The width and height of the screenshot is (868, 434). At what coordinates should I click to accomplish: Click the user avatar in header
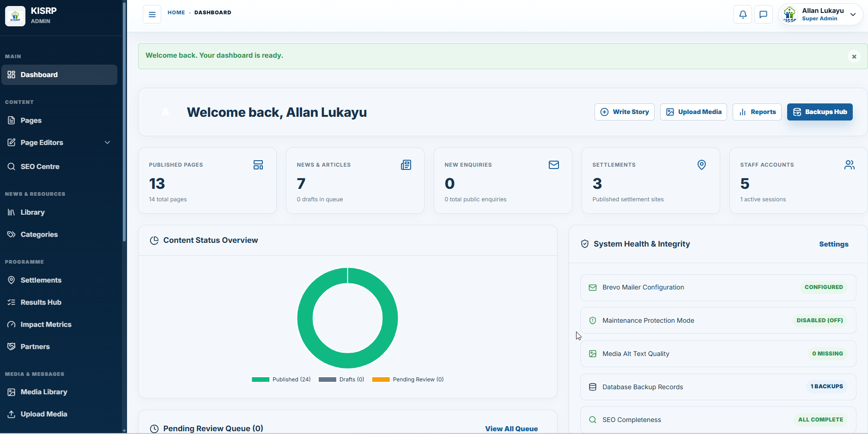[790, 14]
